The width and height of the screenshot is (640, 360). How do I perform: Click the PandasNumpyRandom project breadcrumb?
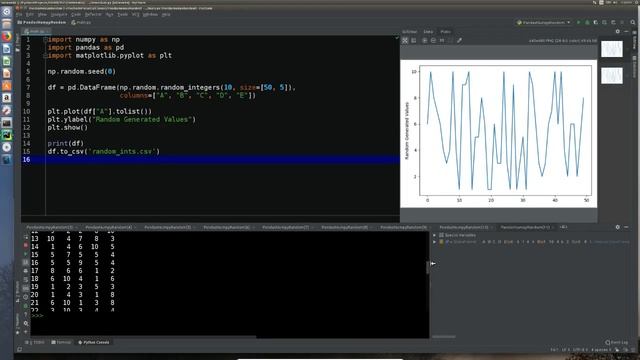click(x=42, y=22)
